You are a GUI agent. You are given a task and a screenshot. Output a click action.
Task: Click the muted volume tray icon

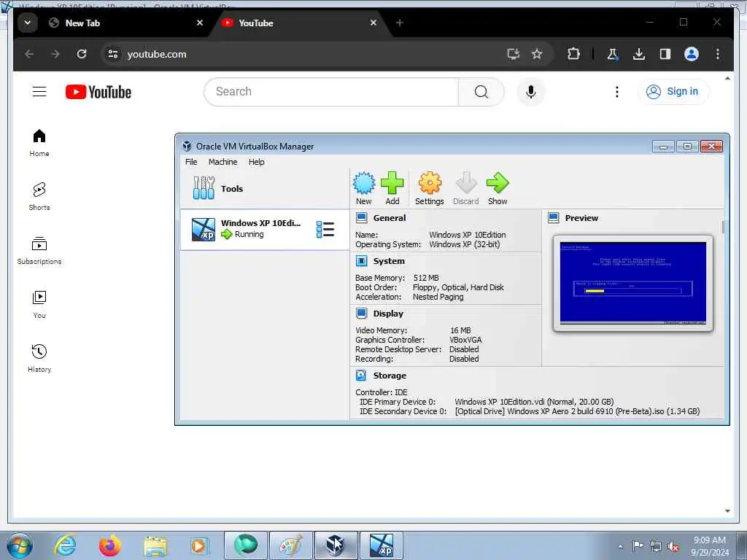673,546
